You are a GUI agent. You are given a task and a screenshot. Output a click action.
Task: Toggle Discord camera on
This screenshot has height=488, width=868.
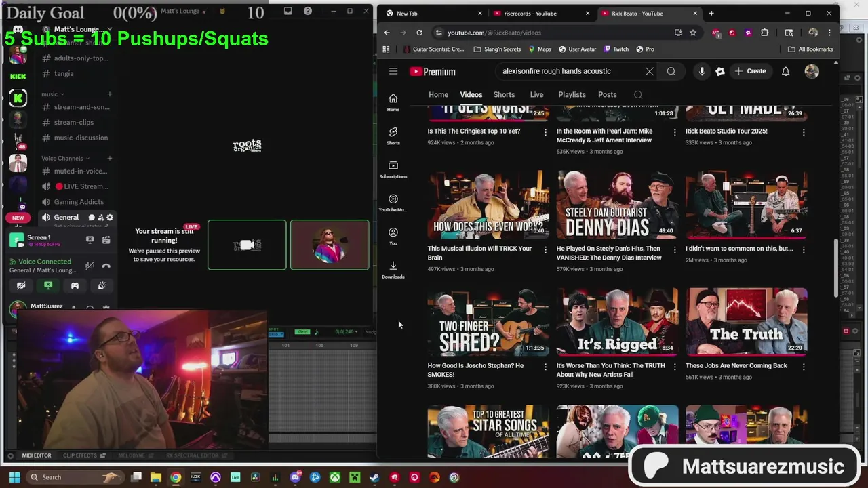coord(21,285)
